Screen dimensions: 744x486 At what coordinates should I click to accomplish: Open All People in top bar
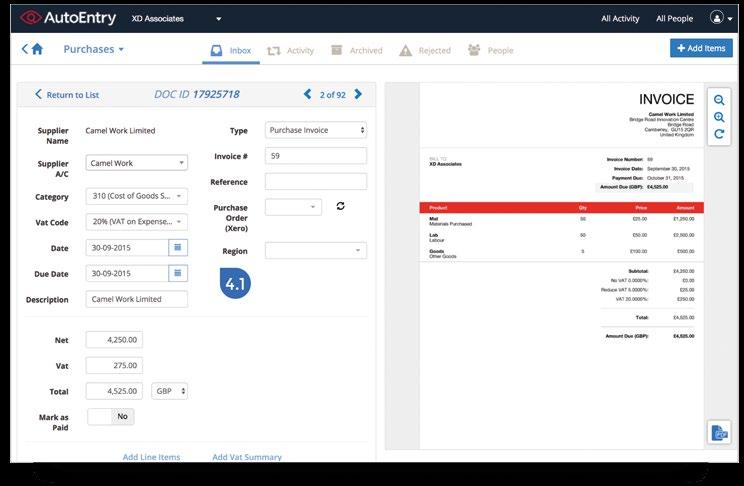674,19
